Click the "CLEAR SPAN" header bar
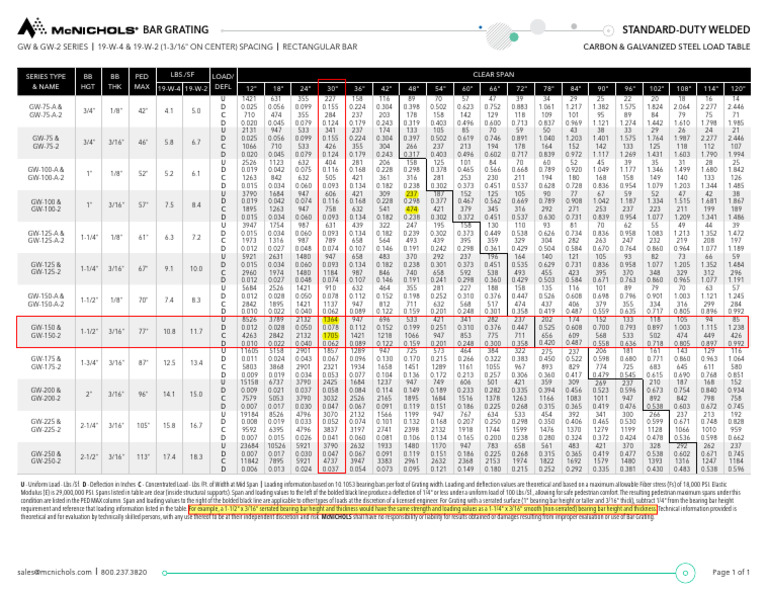768x594 pixels. (494, 75)
